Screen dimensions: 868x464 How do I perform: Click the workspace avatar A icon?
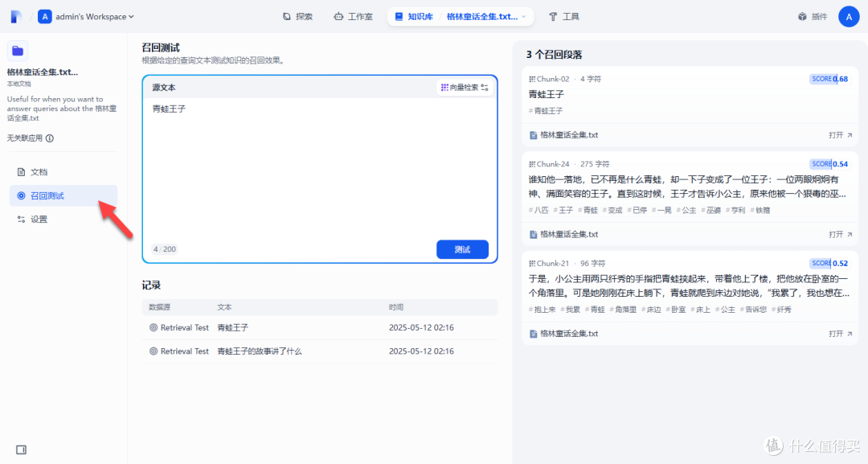45,17
